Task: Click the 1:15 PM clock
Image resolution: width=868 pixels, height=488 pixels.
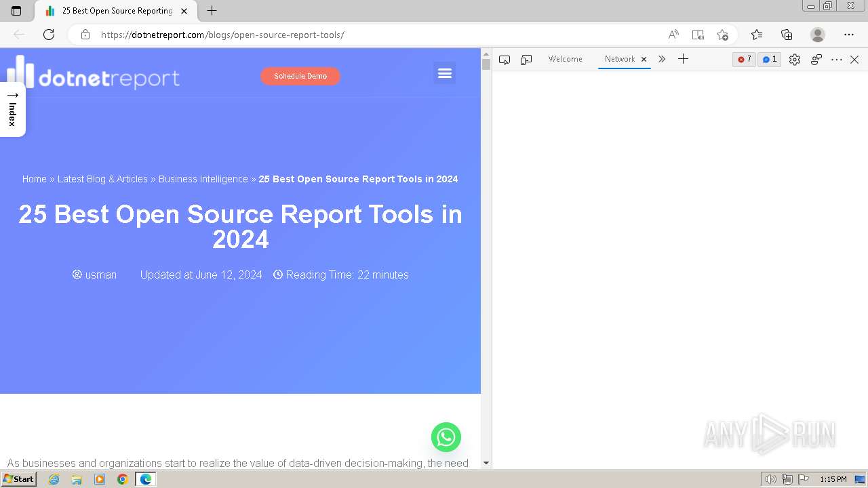Action: click(833, 479)
